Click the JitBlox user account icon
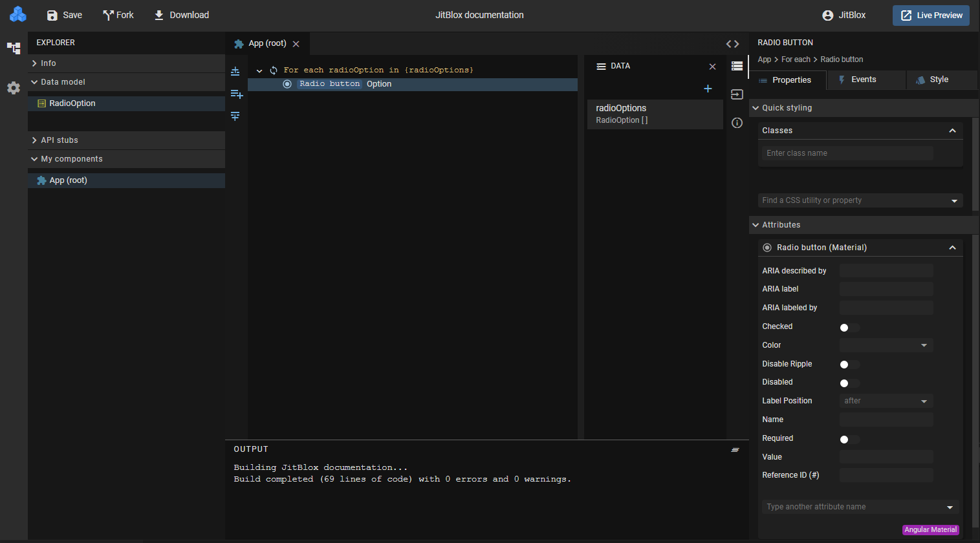This screenshot has height=543, width=980. [827, 15]
